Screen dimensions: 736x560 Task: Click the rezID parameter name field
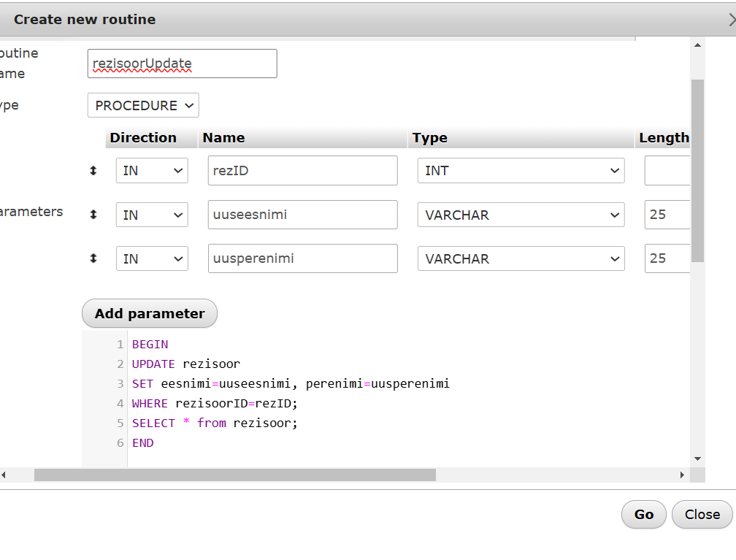coord(302,171)
